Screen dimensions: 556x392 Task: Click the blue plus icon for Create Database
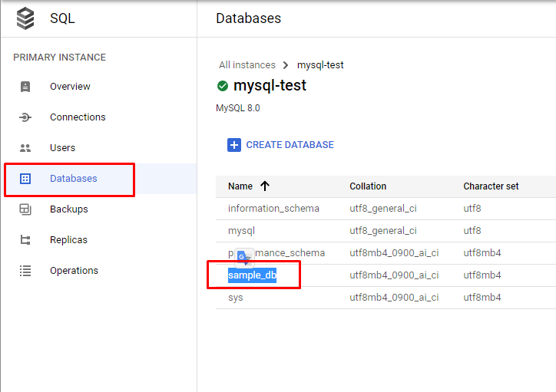tap(233, 145)
